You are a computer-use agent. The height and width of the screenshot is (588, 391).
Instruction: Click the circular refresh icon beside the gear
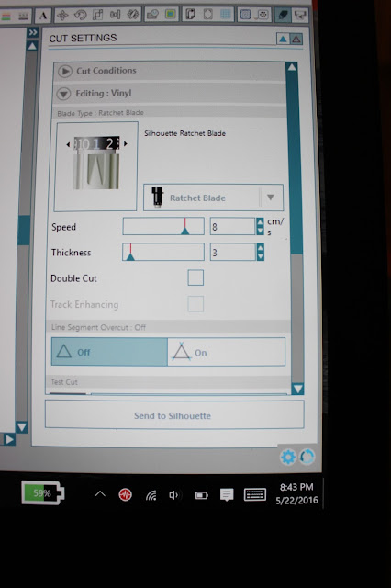[x=307, y=457]
